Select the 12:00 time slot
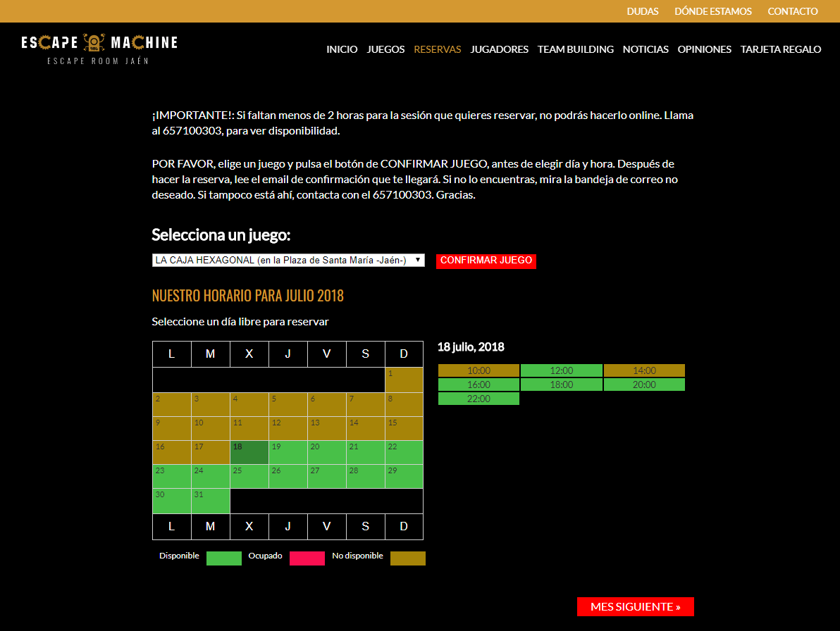840x631 pixels. tap(561, 370)
